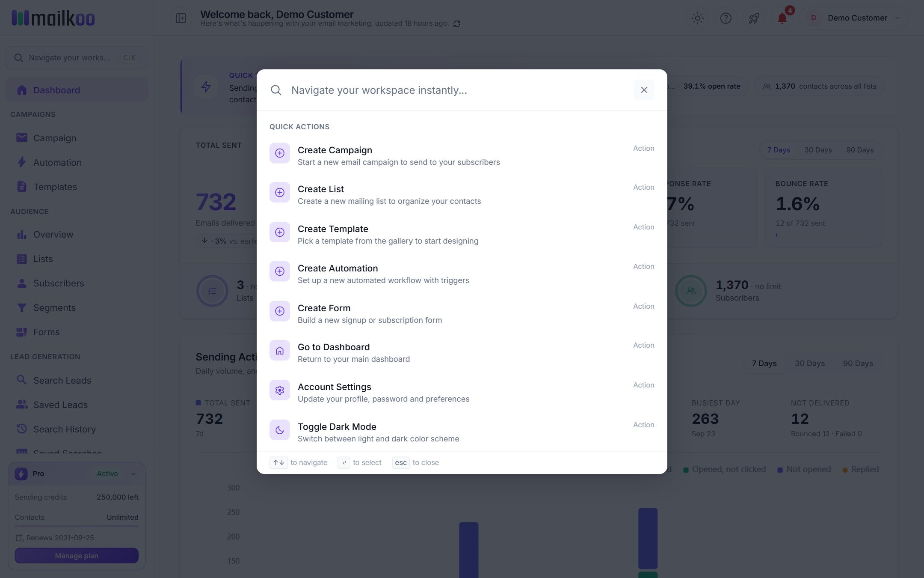Select 30 Days in Sending Activity section
This screenshot has height=578, width=924.
click(x=810, y=363)
